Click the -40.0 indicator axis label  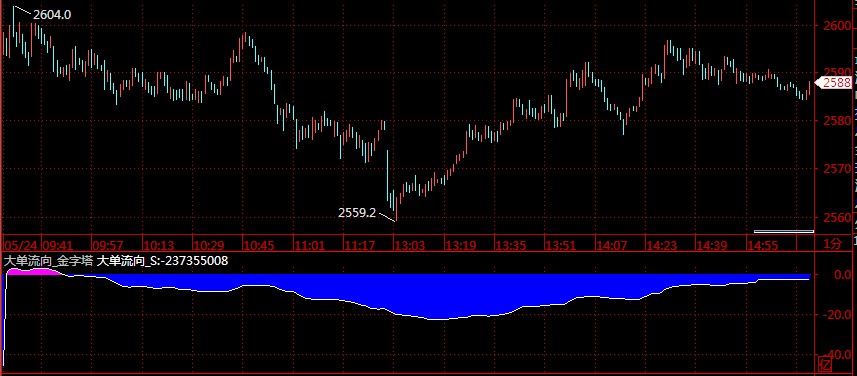(x=837, y=354)
